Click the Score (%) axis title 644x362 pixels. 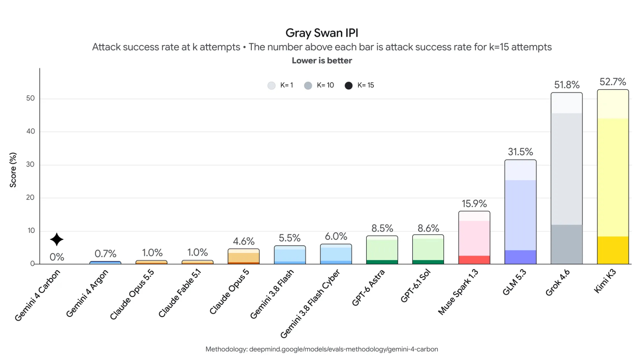click(x=13, y=170)
